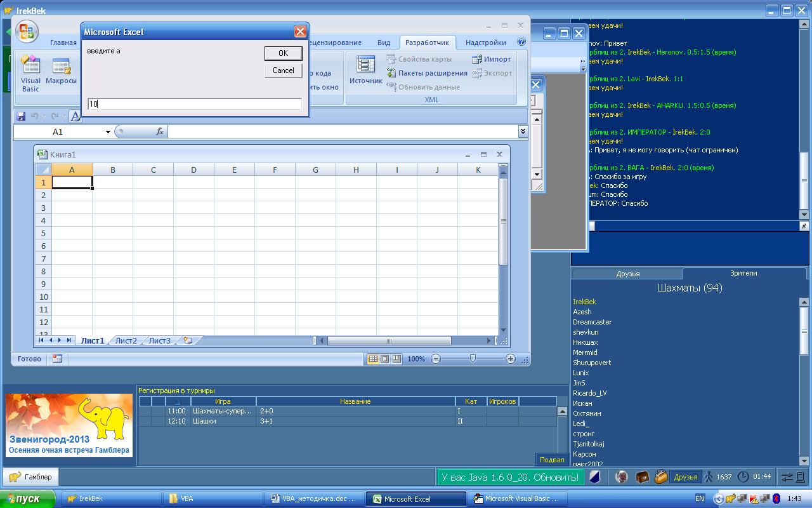Switch to Друзья tab in chess panel
This screenshot has height=508, width=812.
627,274
